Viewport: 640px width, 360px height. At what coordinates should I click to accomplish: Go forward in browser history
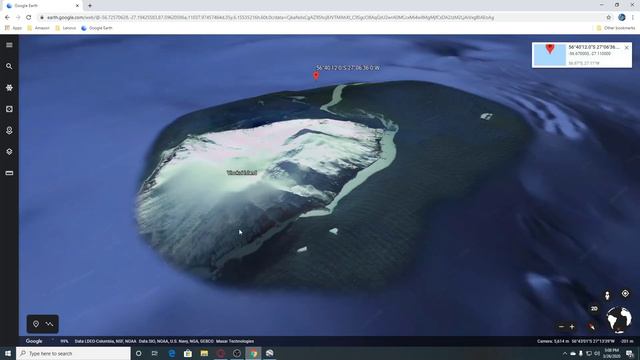[18, 18]
